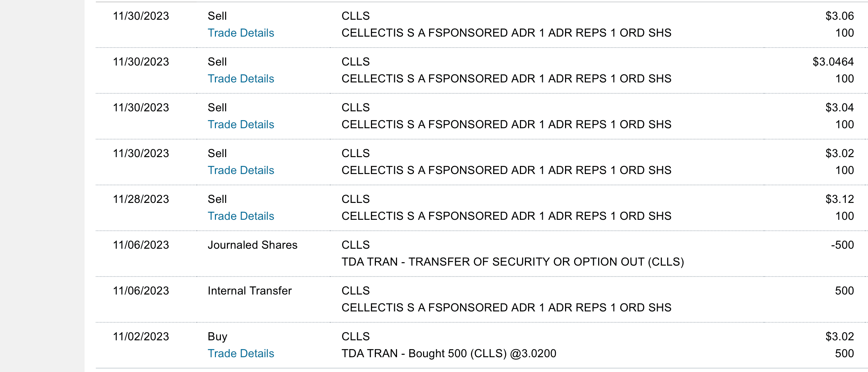The image size is (868, 372).
Task: Click the Transfer of Security or Option Out description
Action: (513, 262)
